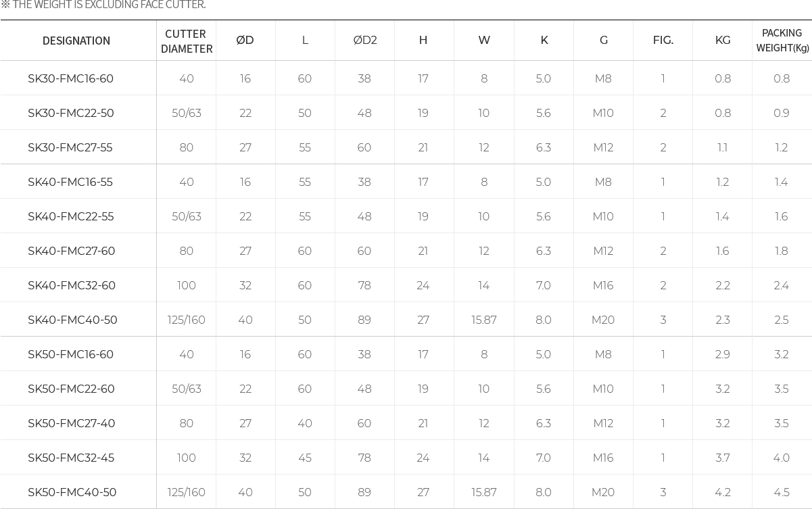The width and height of the screenshot is (812, 509).
Task: Click the ØD2 column header
Action: 365,41
